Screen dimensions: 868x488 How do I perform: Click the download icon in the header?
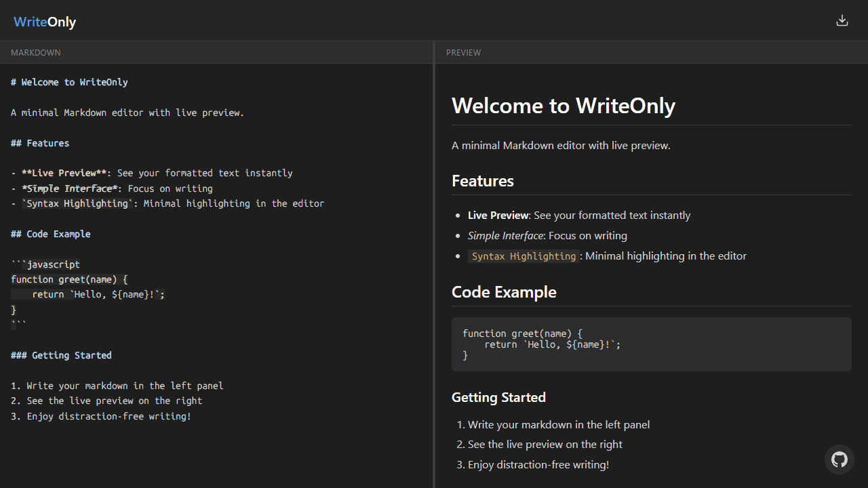click(842, 20)
